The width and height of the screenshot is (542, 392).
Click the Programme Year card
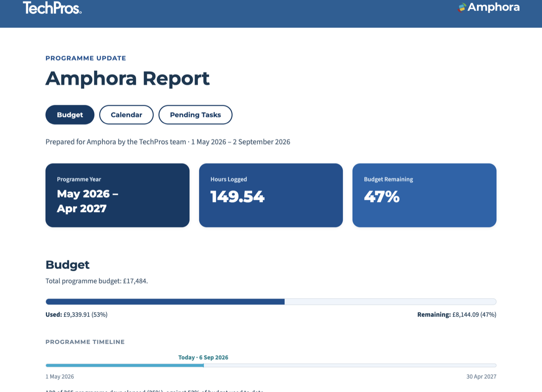pyautogui.click(x=117, y=195)
